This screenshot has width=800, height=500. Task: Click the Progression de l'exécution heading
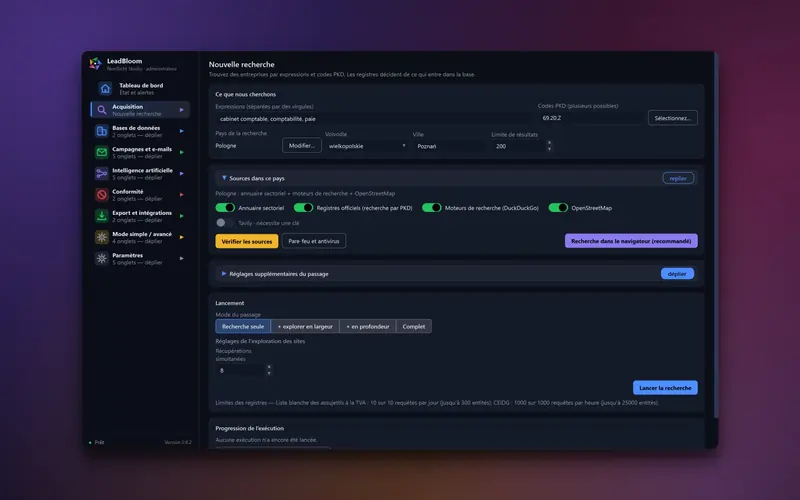coord(249,428)
